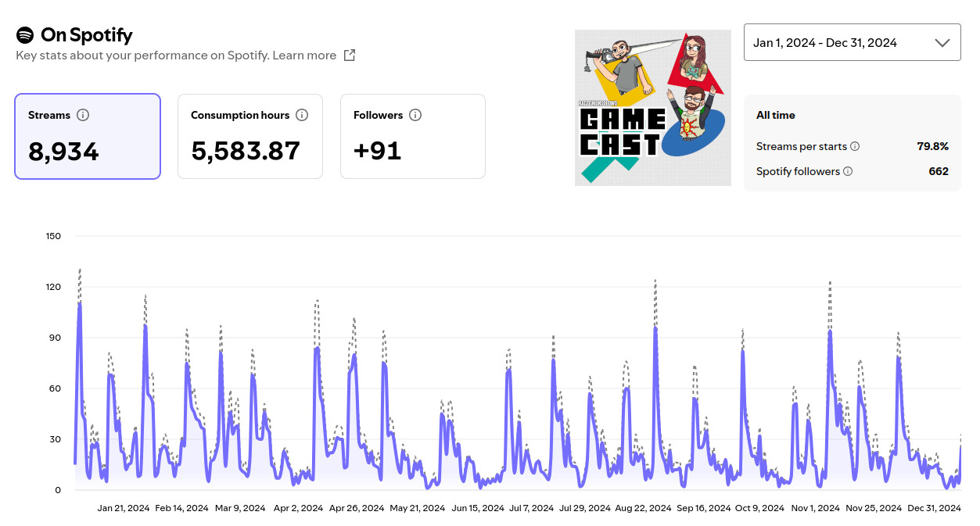Viewport: 980px width, 526px height.
Task: Click the Aug 22, 2024 axis label
Action: pos(643,508)
